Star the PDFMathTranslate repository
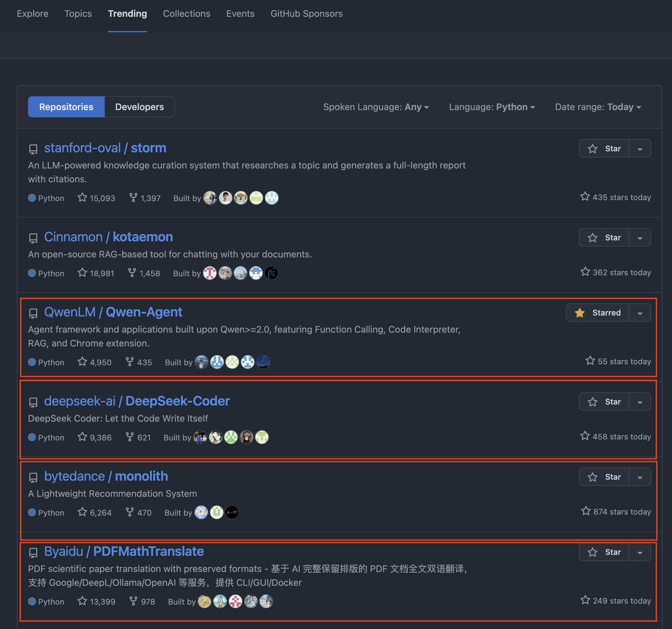This screenshot has height=629, width=672. [604, 552]
